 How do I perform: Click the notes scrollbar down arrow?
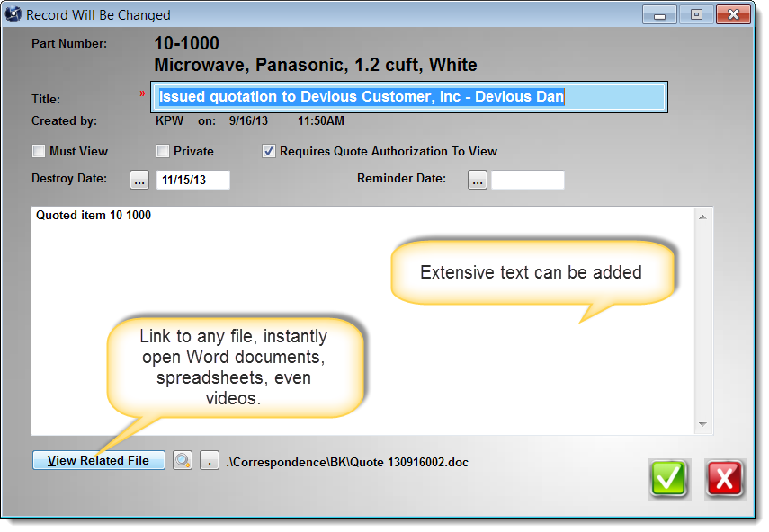tap(705, 425)
